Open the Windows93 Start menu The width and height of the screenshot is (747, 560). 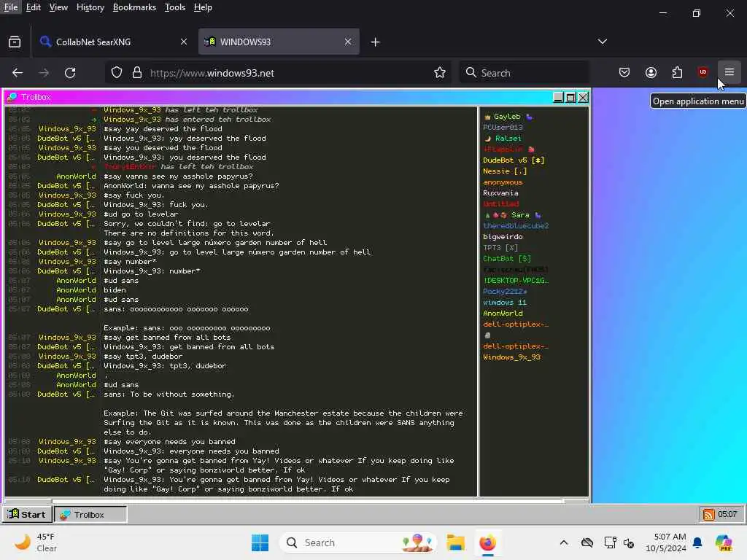(x=27, y=514)
